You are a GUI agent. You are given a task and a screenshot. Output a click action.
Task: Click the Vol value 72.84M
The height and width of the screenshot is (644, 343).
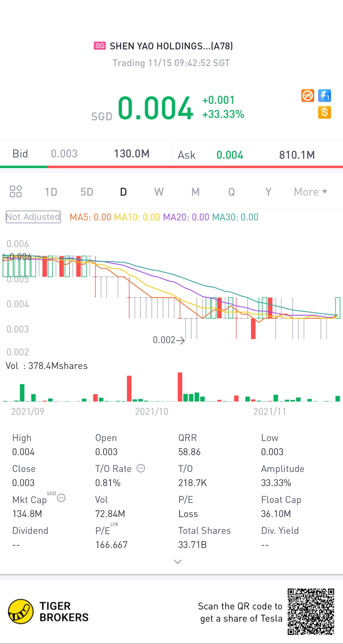(110, 514)
